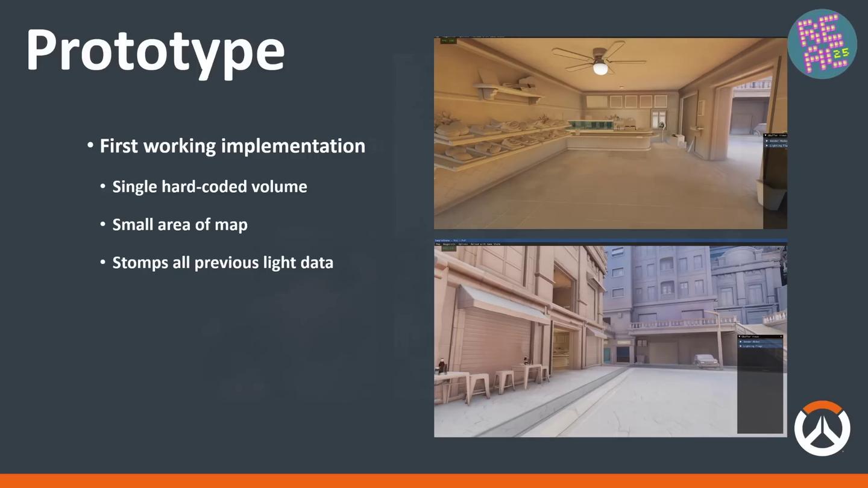The image size is (868, 488).
Task: Click the REAC 25 conference badge icon
Action: pos(822,43)
